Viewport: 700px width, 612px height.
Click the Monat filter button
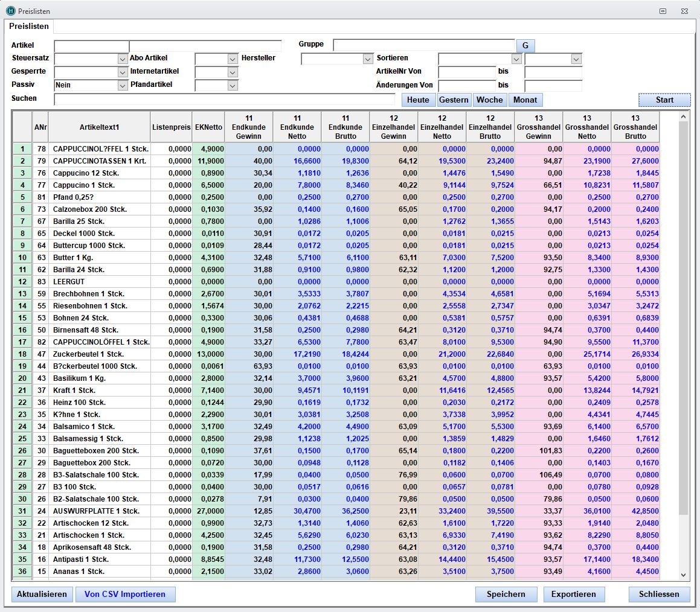coord(525,100)
